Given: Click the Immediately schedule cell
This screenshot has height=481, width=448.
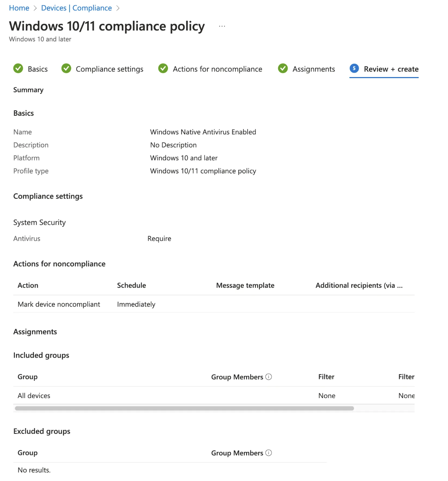Looking at the screenshot, I should [136, 304].
